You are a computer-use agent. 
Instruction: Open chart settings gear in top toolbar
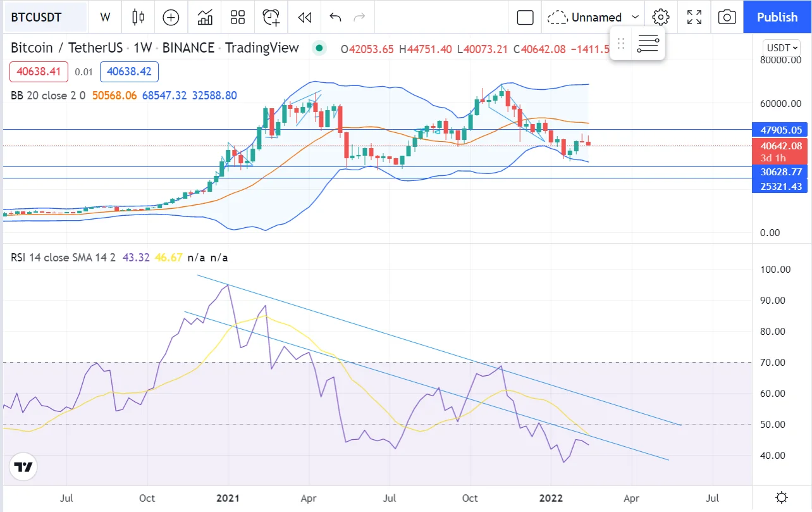pos(661,17)
